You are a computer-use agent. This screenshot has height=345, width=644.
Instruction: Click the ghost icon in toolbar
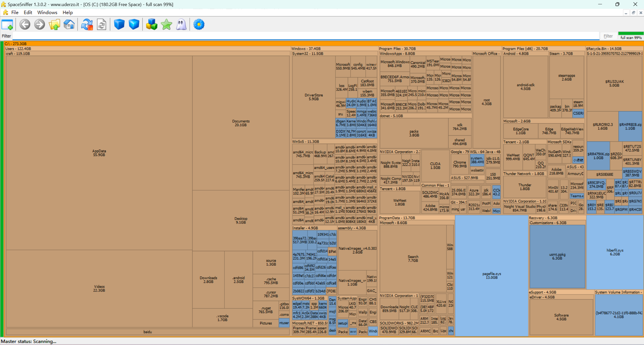tap(181, 24)
